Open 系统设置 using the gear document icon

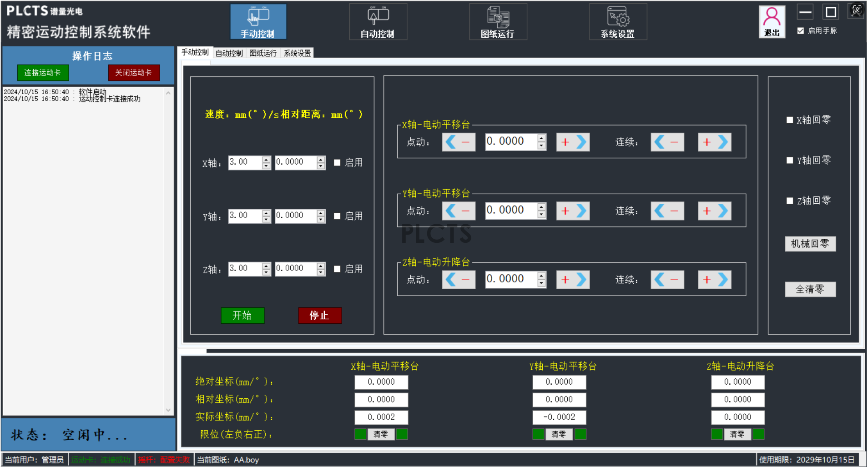pyautogui.click(x=618, y=21)
